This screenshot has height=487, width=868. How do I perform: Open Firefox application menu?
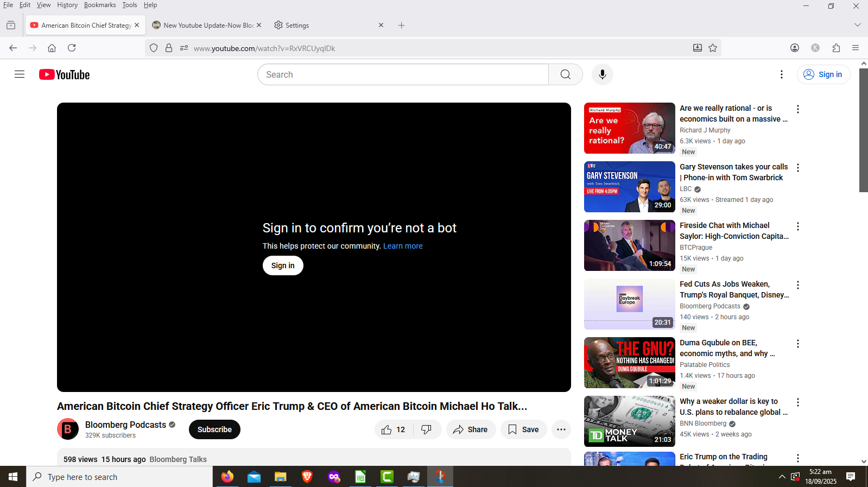(856, 48)
